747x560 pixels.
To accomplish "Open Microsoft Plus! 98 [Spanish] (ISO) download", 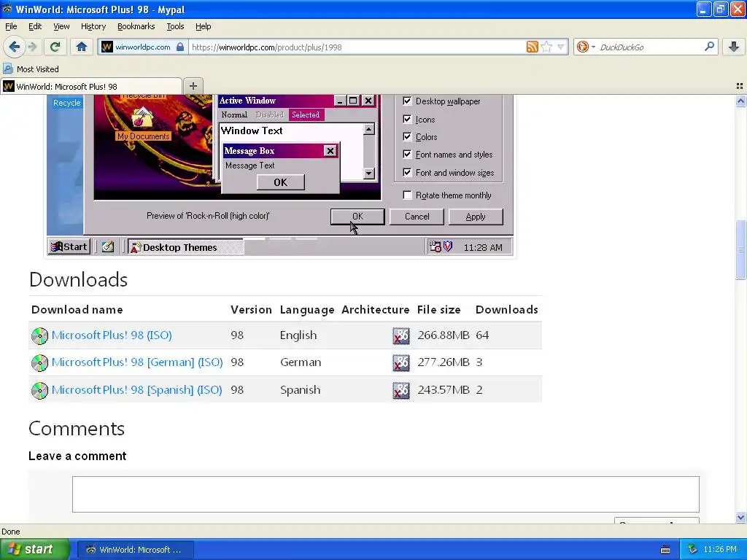I will [x=136, y=390].
